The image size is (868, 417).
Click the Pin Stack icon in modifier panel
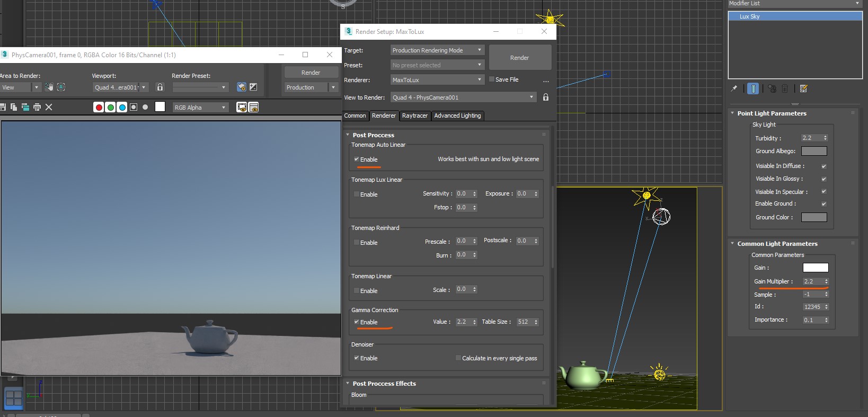pyautogui.click(x=734, y=89)
